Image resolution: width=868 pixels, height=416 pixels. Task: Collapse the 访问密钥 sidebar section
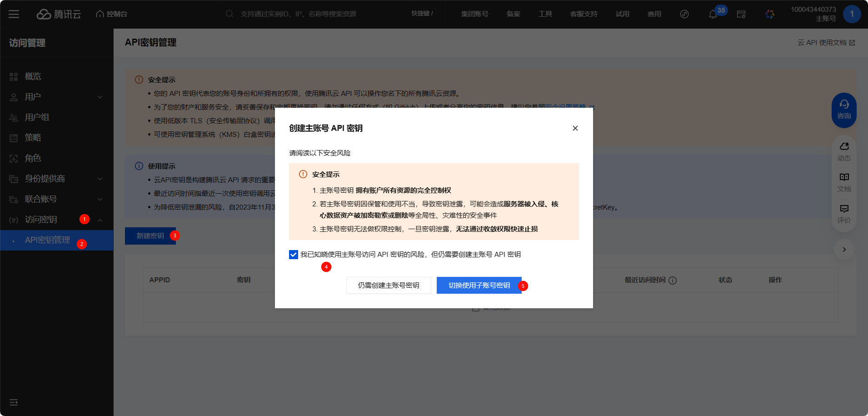tap(100, 220)
